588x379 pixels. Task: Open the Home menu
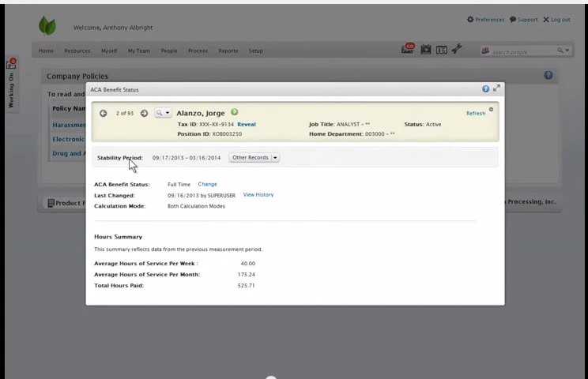coord(46,51)
